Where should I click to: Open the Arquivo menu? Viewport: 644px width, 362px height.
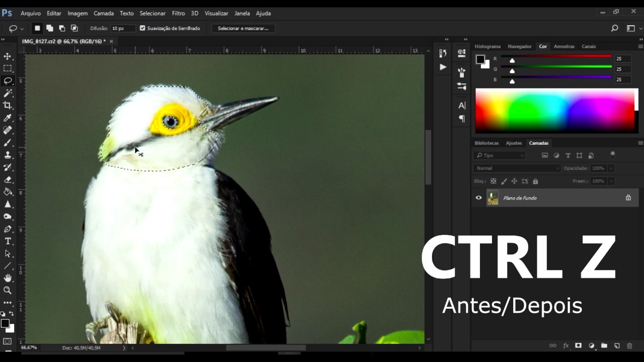31,13
